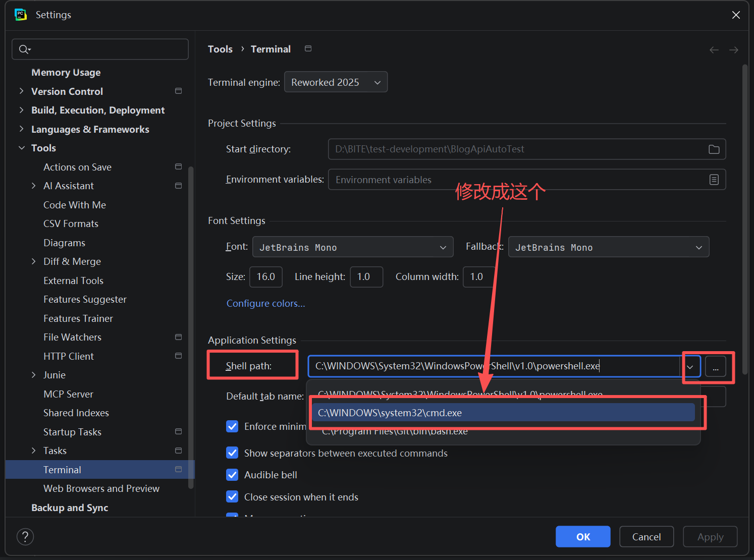Screen dimensions: 754x560
Task: Open Memory Usage settings
Action: click(66, 72)
